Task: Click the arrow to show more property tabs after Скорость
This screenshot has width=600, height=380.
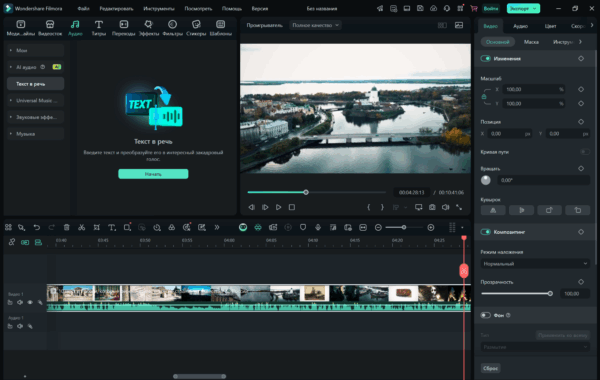Action: click(x=592, y=26)
